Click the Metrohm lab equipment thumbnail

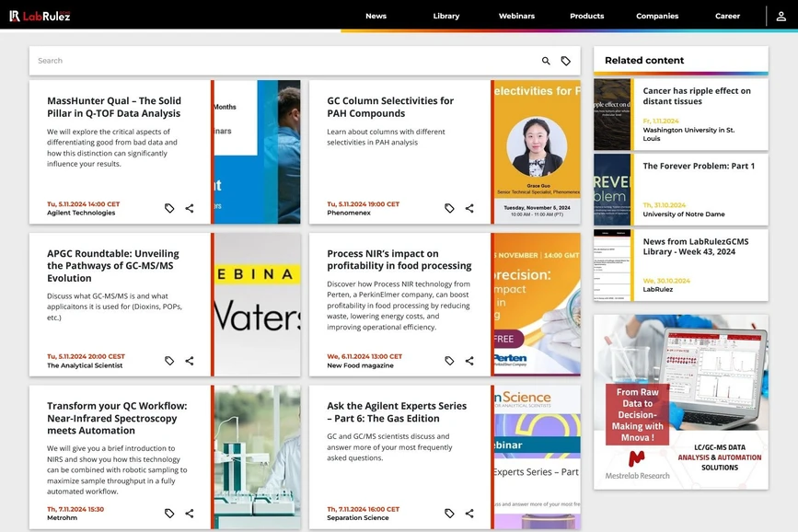tap(257, 457)
